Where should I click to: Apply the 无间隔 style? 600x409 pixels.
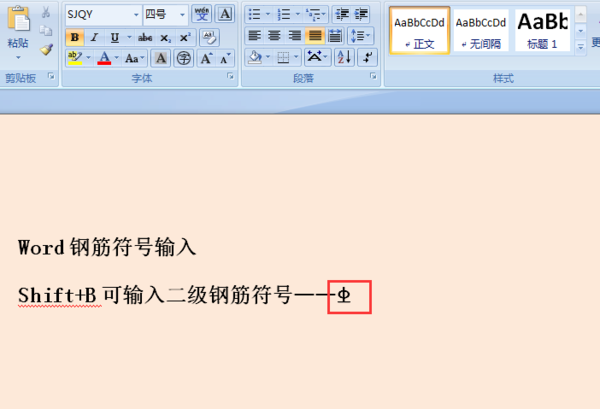tap(481, 31)
